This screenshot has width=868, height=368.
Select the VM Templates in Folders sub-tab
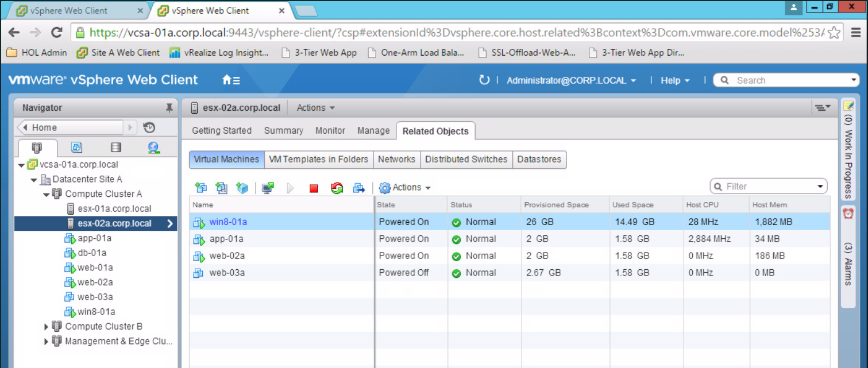click(x=319, y=160)
